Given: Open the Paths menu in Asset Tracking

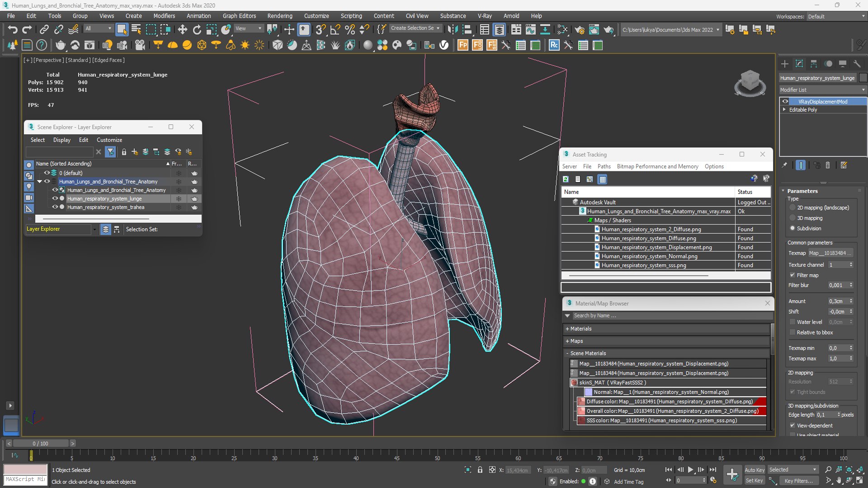Looking at the screenshot, I should 604,167.
